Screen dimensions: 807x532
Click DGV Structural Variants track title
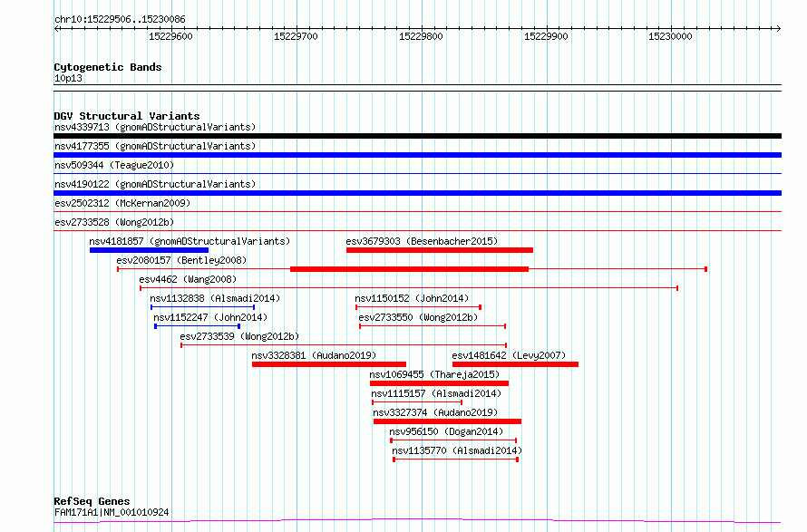[x=127, y=116]
